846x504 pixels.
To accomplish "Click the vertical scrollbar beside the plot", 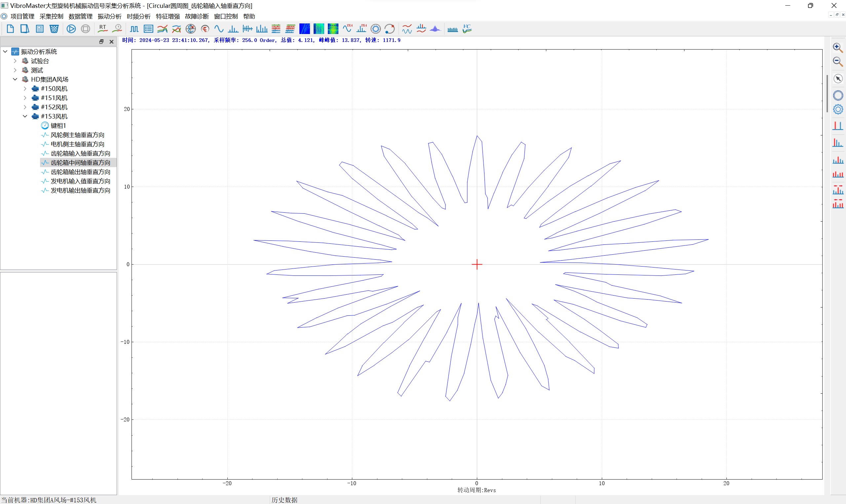I will pyautogui.click(x=827, y=93).
